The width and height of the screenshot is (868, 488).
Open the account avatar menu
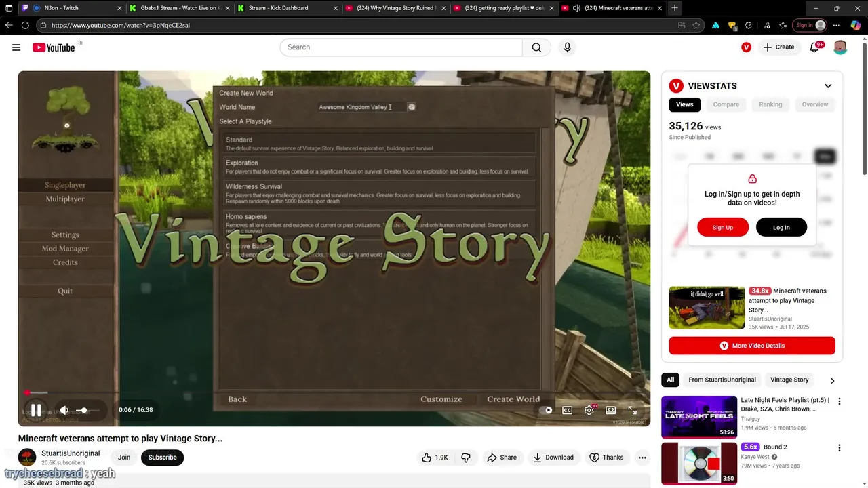[x=840, y=47]
